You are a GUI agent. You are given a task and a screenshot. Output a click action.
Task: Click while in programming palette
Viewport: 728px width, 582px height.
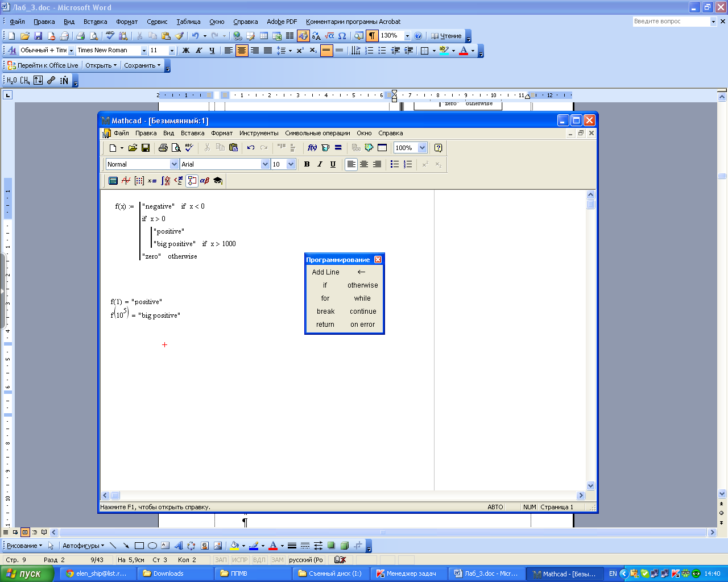[362, 298]
